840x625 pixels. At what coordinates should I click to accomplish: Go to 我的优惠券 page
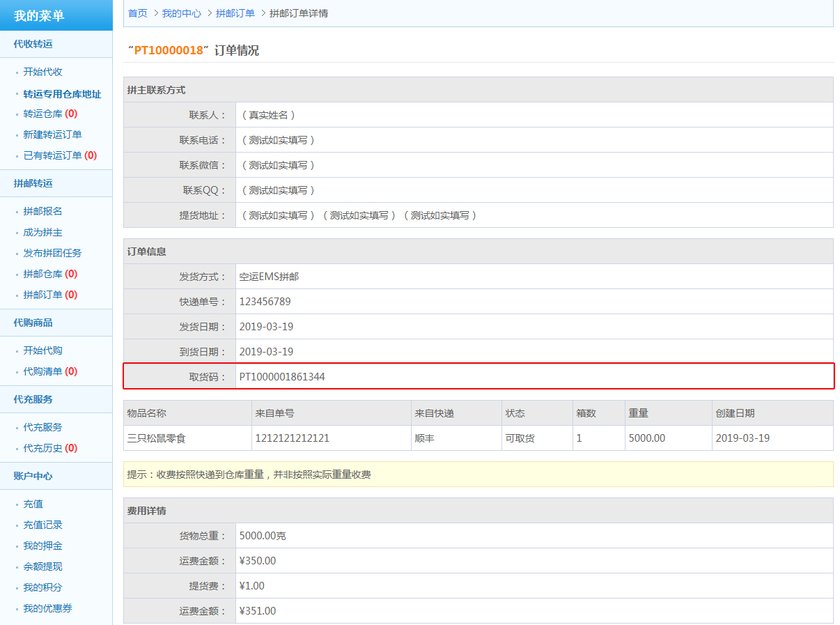(47, 608)
